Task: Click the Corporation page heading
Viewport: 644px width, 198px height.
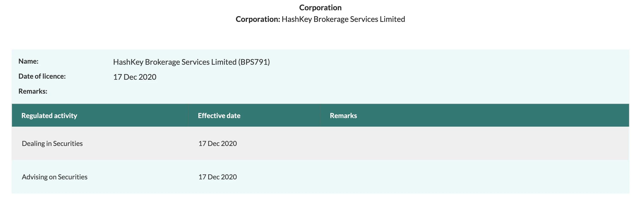Action: [320, 7]
